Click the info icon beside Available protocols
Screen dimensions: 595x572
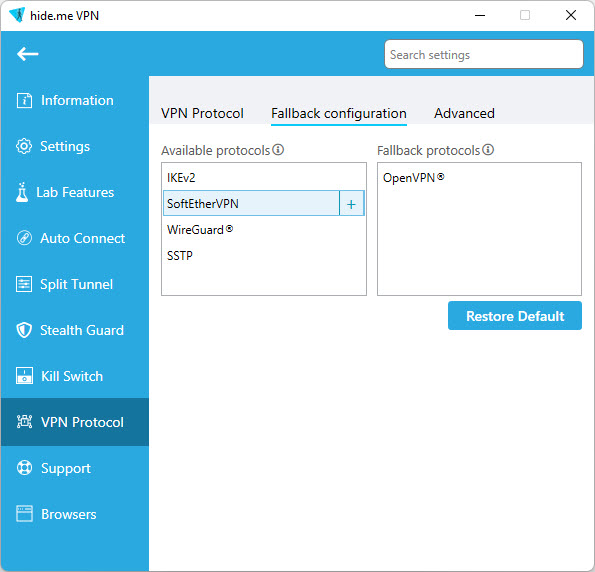[x=278, y=150]
